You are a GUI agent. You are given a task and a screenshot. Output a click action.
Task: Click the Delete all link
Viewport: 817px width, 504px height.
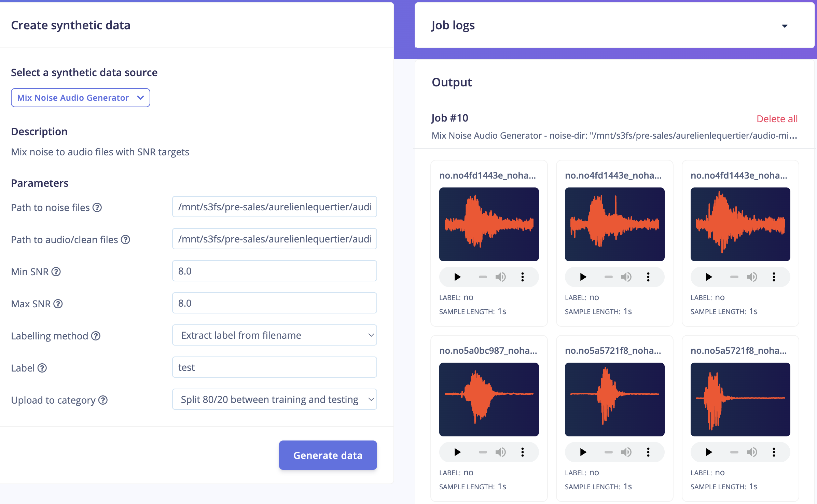click(777, 119)
